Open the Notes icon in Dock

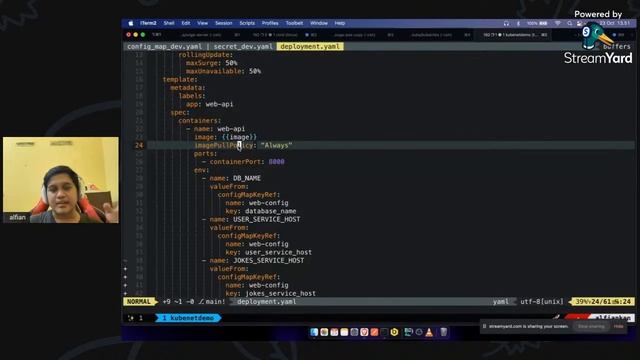[x=344, y=332]
